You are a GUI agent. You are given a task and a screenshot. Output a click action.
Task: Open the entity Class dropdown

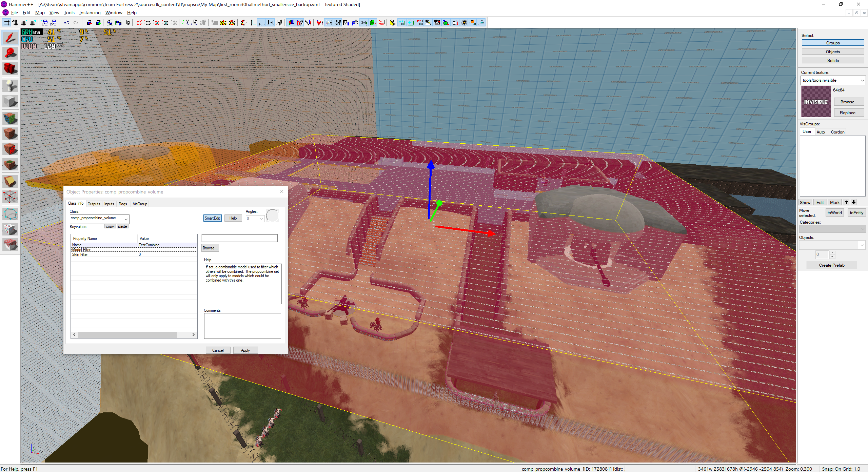(126, 219)
